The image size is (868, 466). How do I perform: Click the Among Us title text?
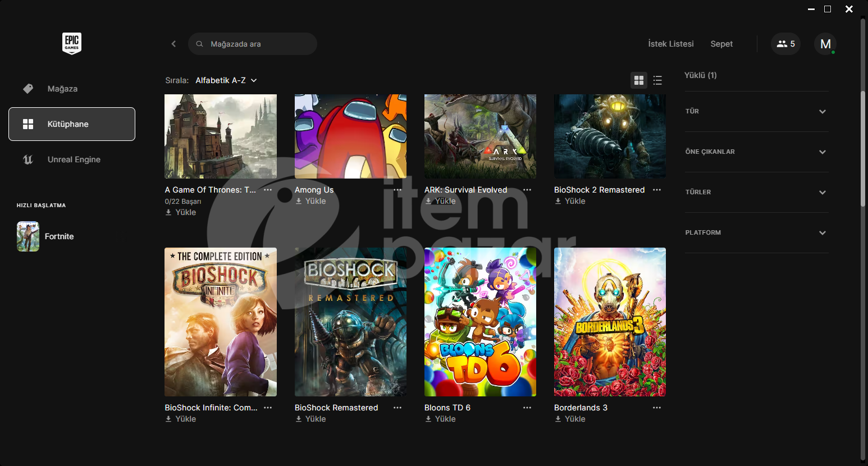click(314, 190)
